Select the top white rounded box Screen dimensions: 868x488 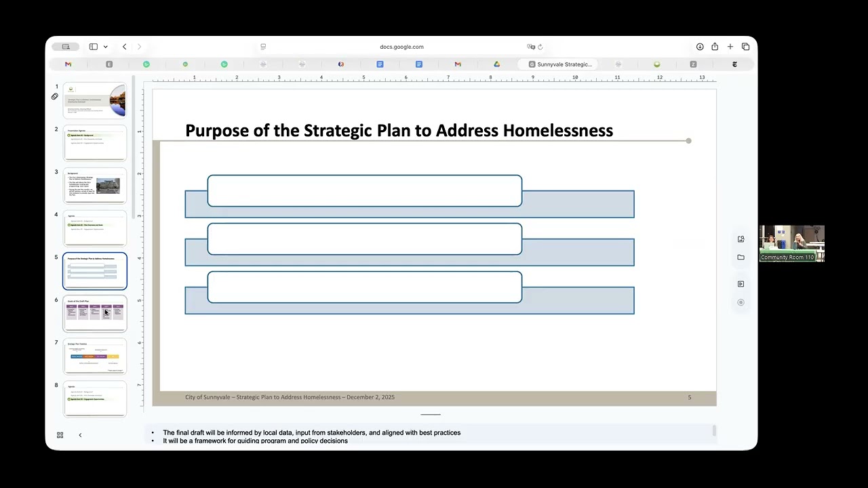(x=365, y=190)
